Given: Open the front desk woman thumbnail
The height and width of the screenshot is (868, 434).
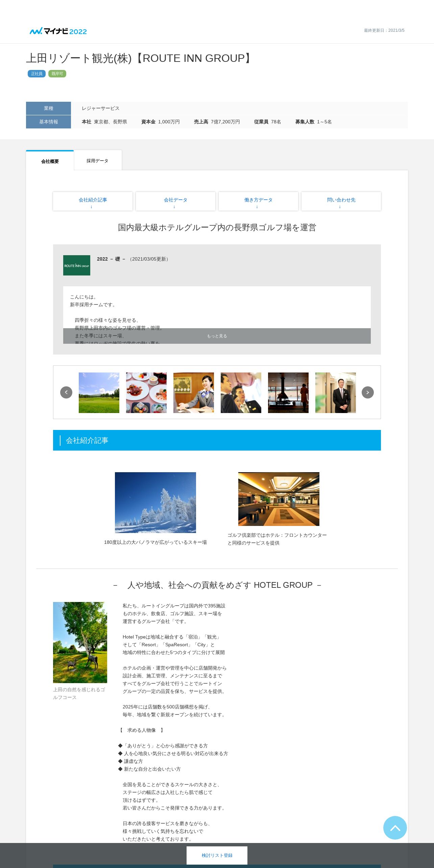Looking at the screenshot, I should 194,393.
